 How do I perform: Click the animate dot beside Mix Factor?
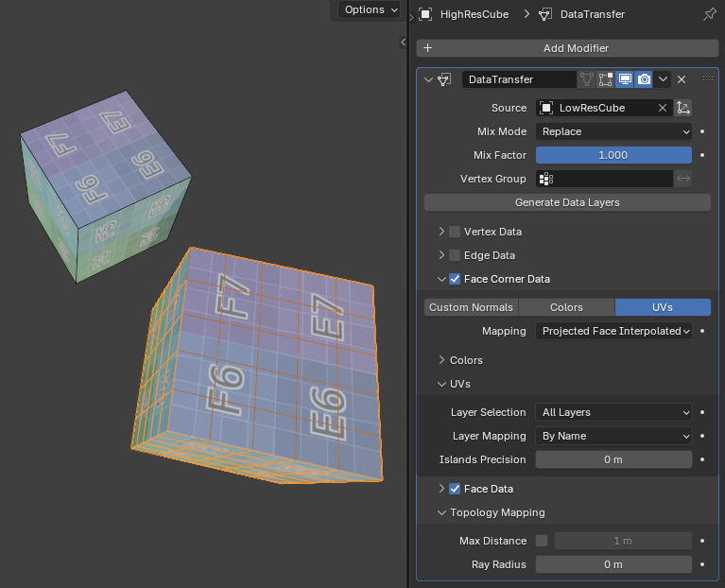[x=702, y=155]
